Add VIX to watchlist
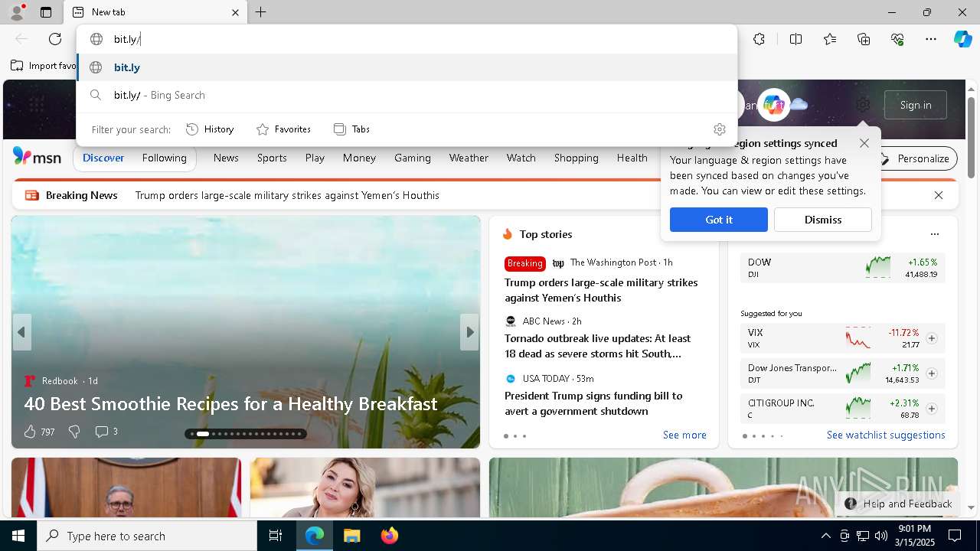This screenshot has width=980, height=551. (932, 338)
